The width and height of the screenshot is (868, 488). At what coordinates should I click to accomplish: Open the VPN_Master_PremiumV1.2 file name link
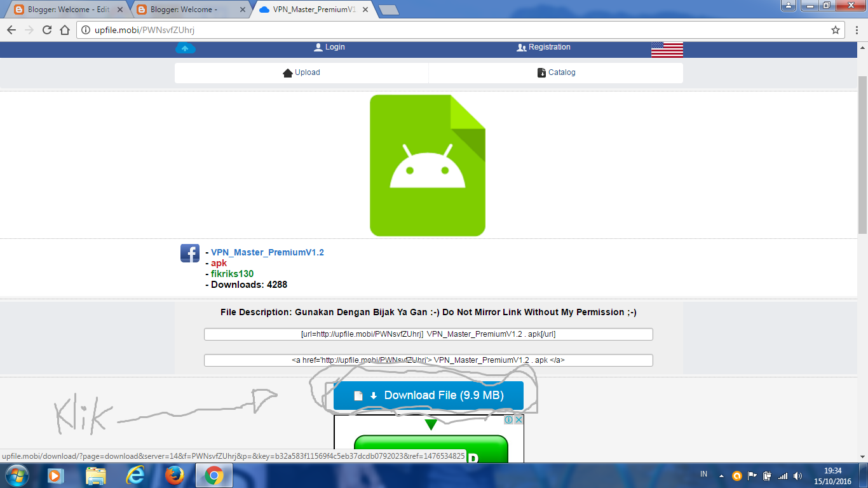point(268,252)
